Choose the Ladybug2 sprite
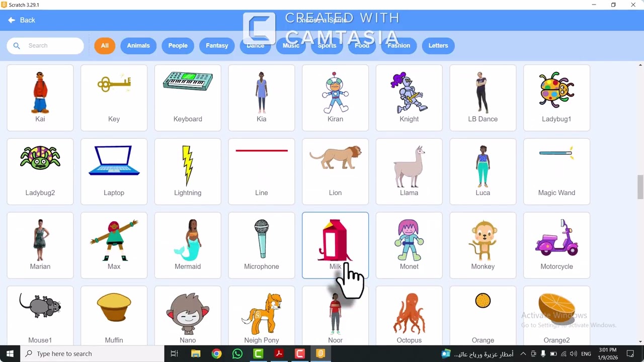The image size is (644, 362). point(40,171)
